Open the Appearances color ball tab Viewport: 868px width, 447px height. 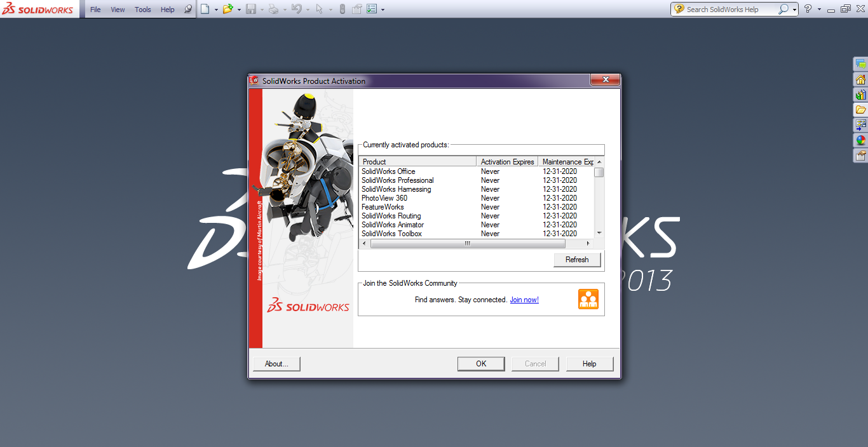point(860,140)
